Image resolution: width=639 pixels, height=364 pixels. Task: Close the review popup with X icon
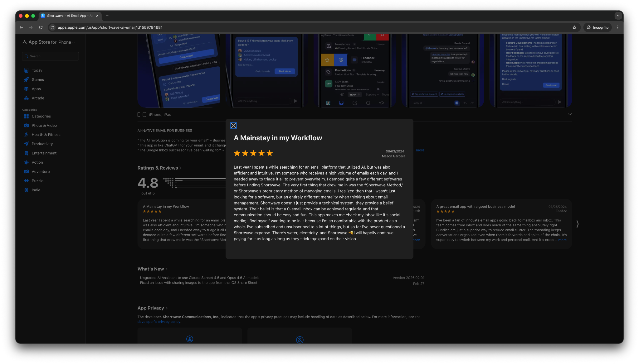click(233, 126)
